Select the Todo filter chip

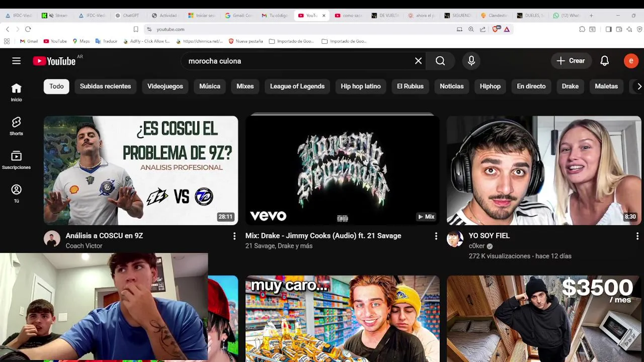56,86
